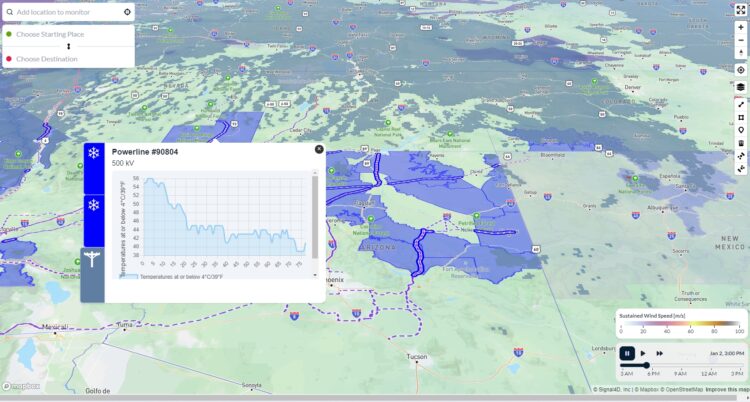Screen dimensions: 750x402
Task: Pause the forecast timeline animation
Action: coord(627,353)
